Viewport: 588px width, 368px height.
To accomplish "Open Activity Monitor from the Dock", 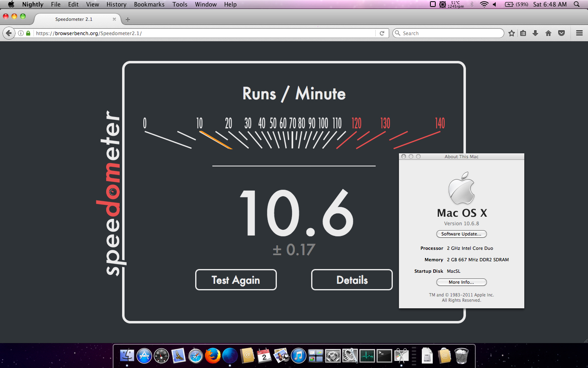I will click(x=367, y=355).
